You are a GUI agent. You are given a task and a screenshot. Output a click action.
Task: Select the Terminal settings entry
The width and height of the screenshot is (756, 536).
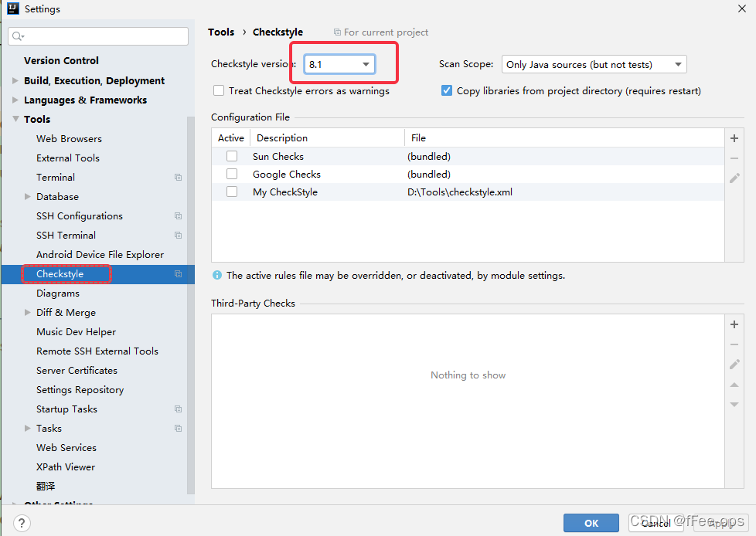[56, 177]
